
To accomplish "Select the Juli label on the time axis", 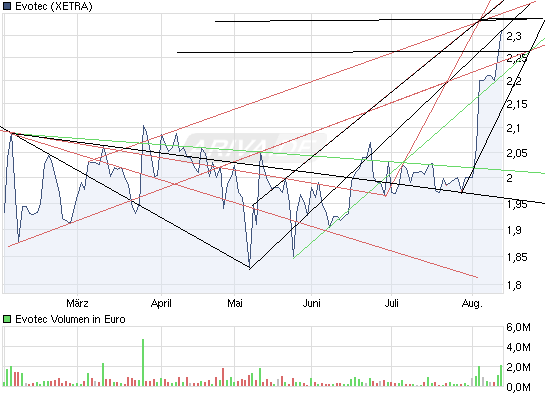I will [391, 303].
